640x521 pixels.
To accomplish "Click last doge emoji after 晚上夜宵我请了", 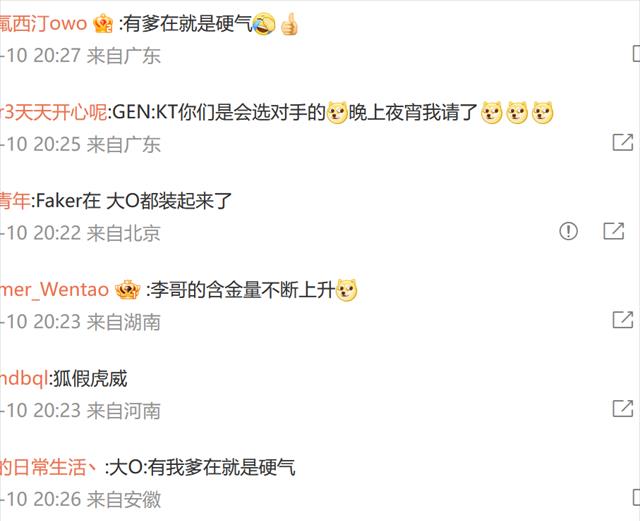I will coord(542,113).
